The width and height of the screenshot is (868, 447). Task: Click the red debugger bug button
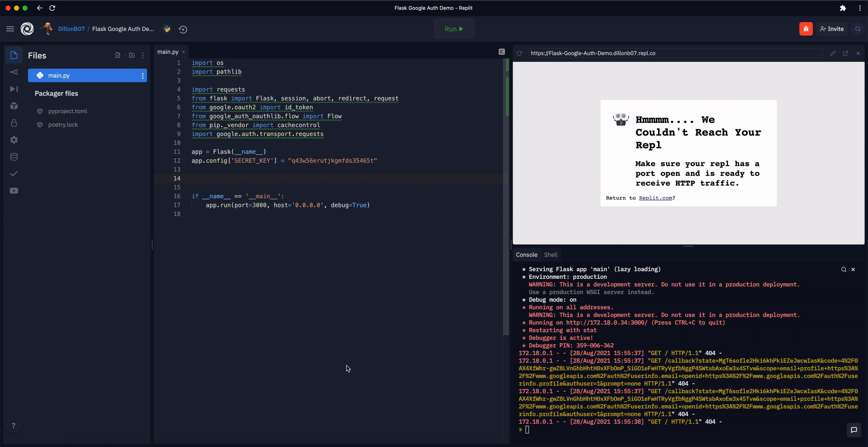click(806, 29)
